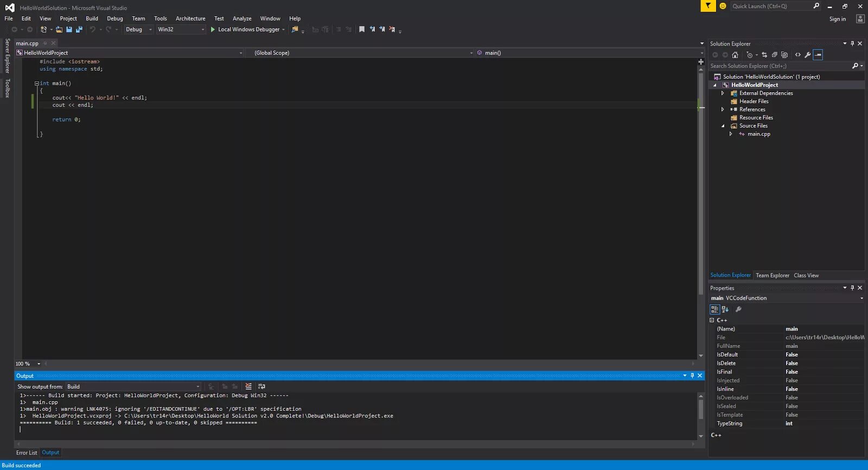Click the Solution Explorer search magnifier icon
The image size is (868, 470).
tap(855, 66)
